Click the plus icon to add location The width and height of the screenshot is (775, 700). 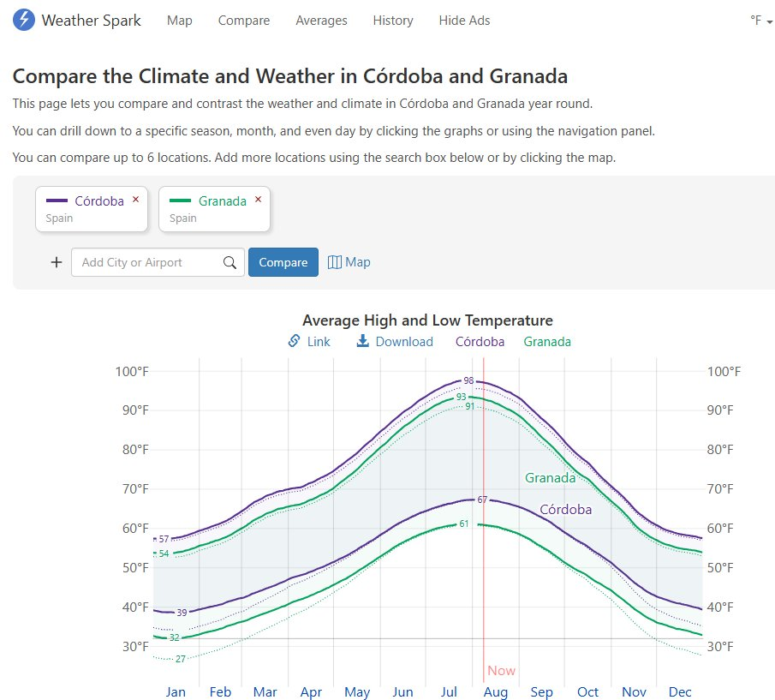coord(57,262)
